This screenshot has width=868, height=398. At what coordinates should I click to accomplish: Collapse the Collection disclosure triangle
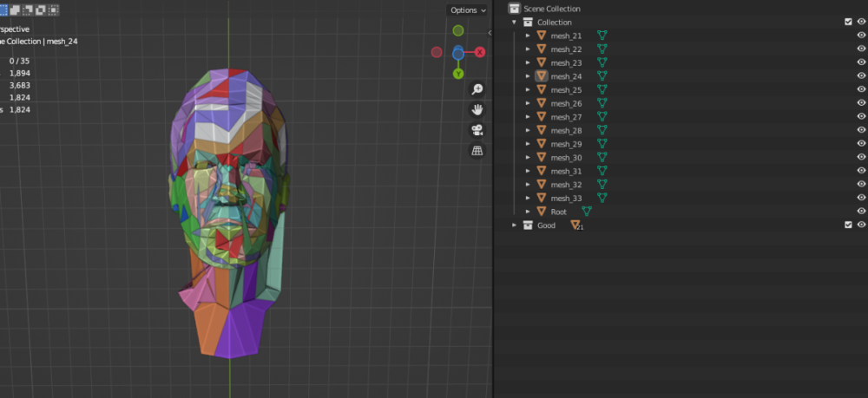coord(515,22)
